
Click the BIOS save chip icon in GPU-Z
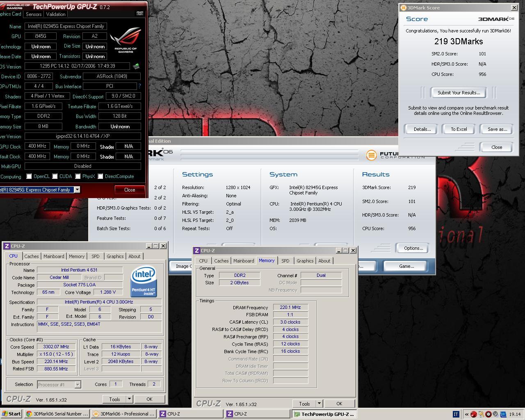(x=136, y=66)
